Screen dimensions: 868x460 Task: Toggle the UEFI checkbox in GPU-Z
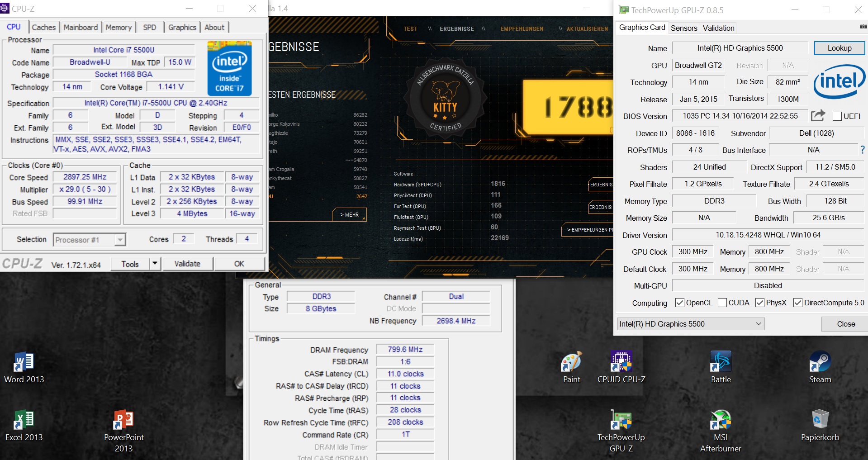tap(837, 116)
